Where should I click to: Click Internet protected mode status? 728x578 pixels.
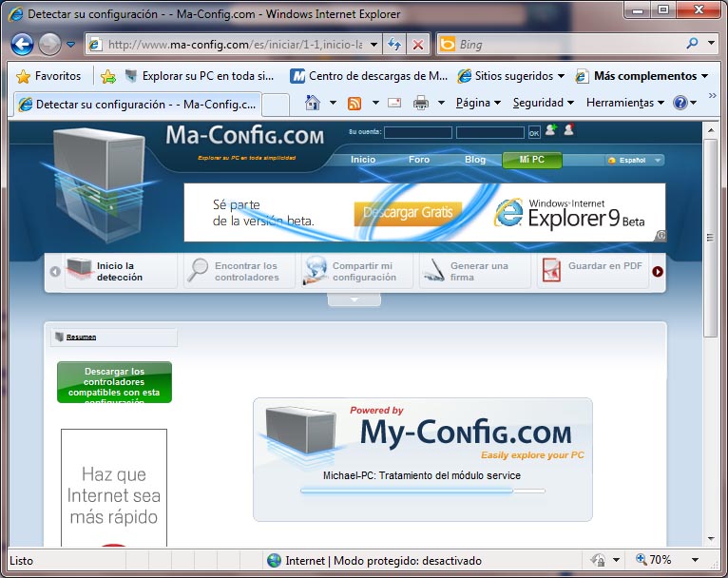(374, 561)
